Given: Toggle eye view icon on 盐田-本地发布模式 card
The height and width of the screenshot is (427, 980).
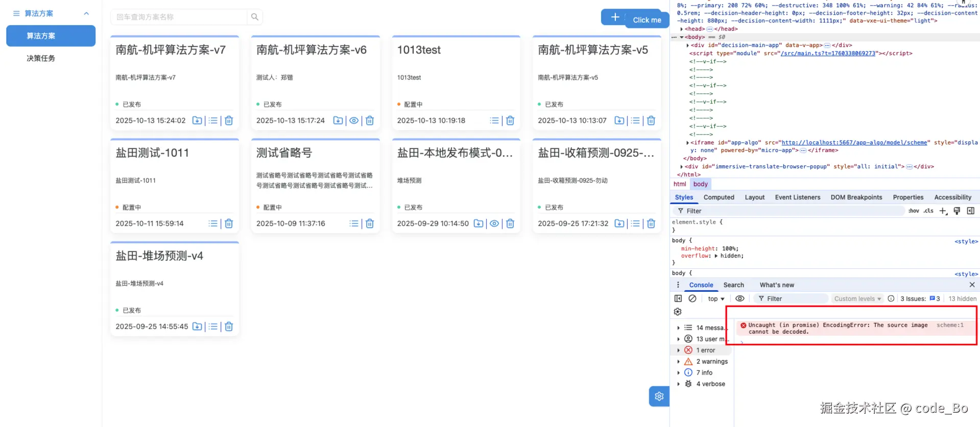Looking at the screenshot, I should 494,223.
